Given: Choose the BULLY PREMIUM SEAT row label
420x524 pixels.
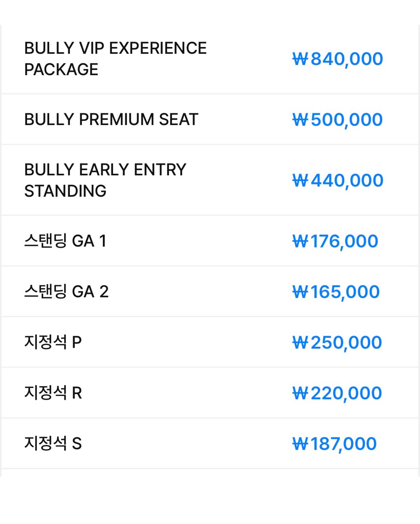Looking at the screenshot, I should [x=111, y=119].
